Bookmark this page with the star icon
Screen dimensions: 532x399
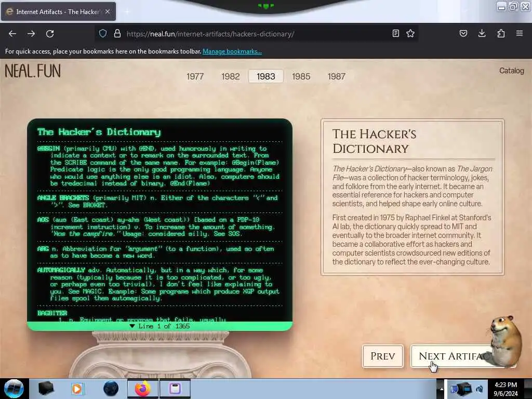click(410, 33)
